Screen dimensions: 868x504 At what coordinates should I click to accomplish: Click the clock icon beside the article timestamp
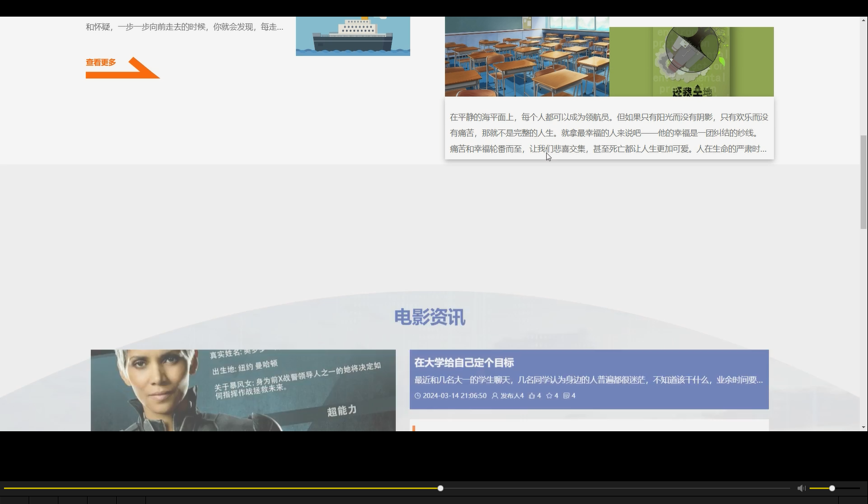coord(417,395)
